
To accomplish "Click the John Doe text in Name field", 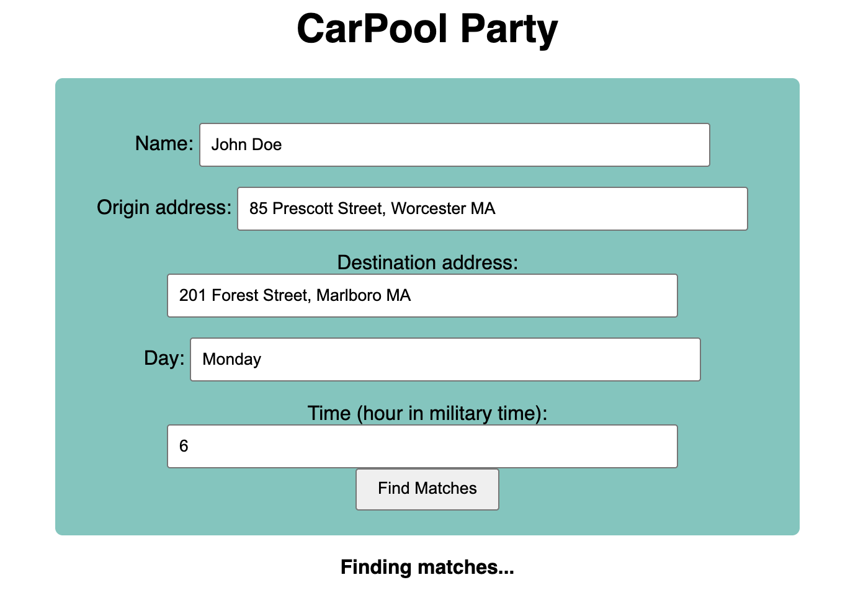I will coord(246,145).
